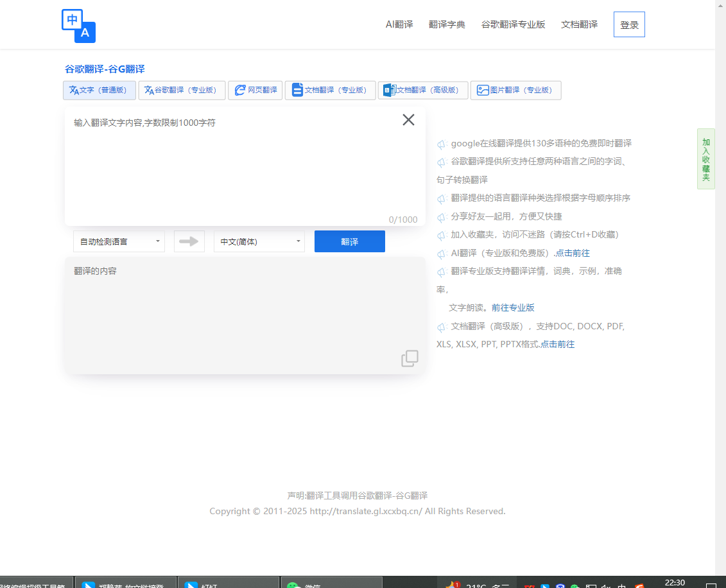Switch to 文档翻译（专业版）tab

tap(330, 91)
